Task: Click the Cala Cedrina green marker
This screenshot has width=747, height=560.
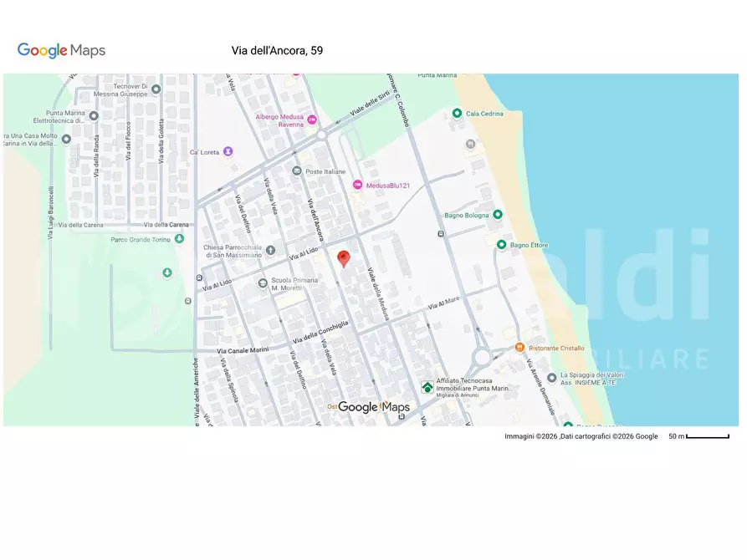Action: click(x=457, y=114)
